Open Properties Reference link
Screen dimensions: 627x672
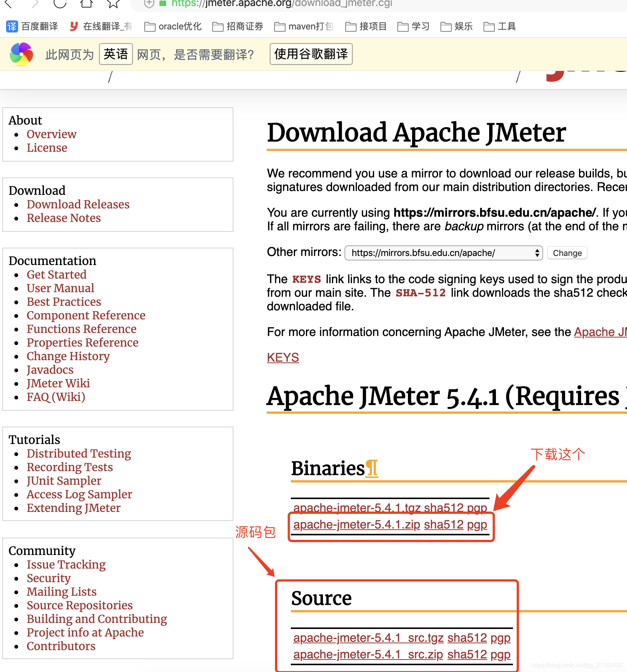pos(83,342)
